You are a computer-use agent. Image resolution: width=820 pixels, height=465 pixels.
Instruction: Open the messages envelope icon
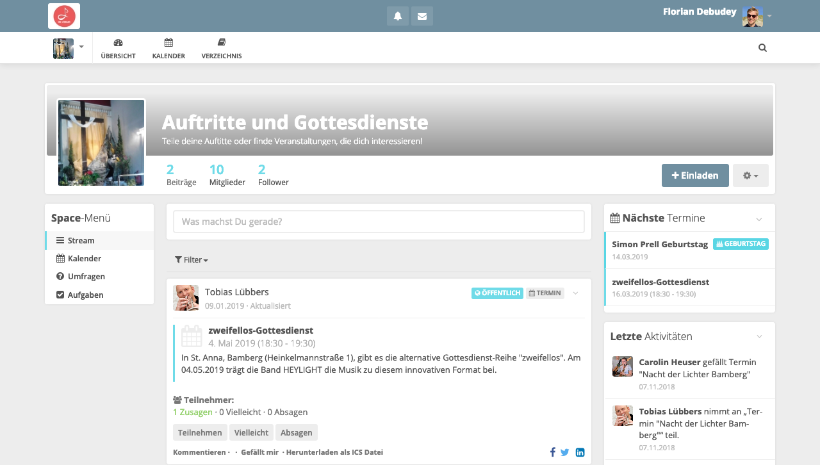point(422,16)
